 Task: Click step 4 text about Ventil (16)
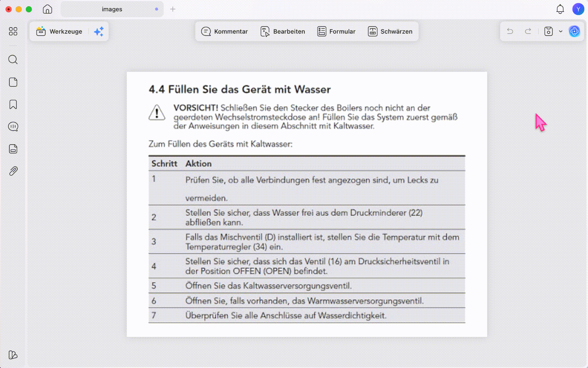pos(317,266)
